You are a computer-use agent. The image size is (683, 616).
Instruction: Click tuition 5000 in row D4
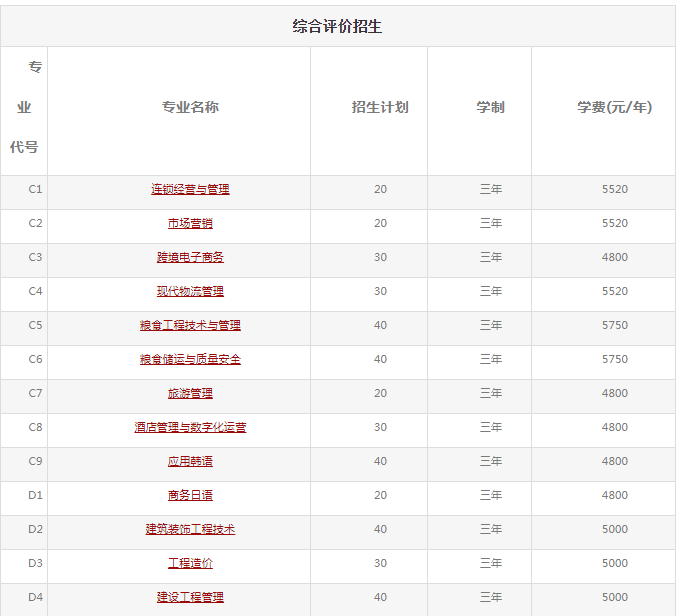pyautogui.click(x=615, y=597)
